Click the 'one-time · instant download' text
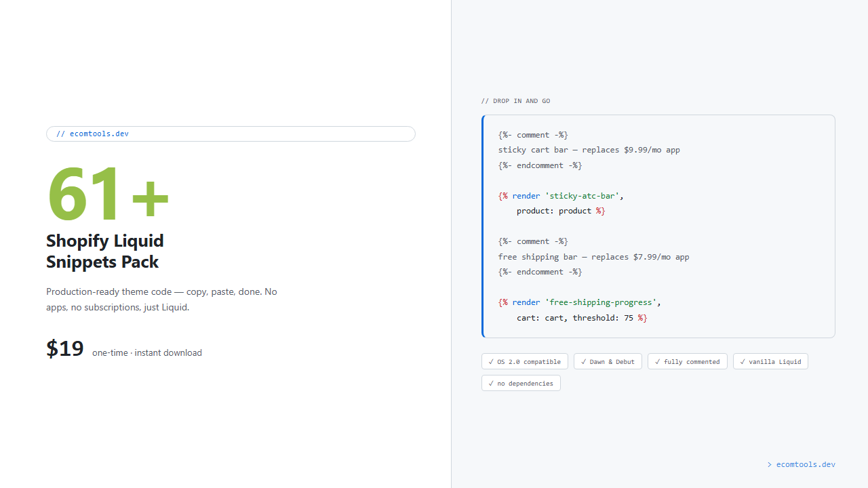868x488 pixels. click(147, 352)
